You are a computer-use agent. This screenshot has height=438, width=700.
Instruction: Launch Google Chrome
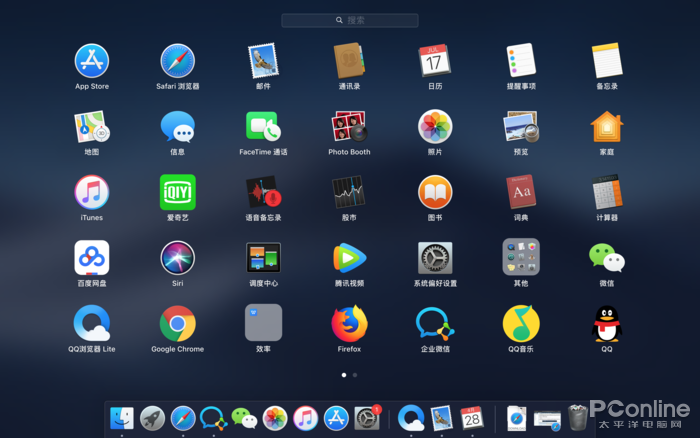[178, 323]
